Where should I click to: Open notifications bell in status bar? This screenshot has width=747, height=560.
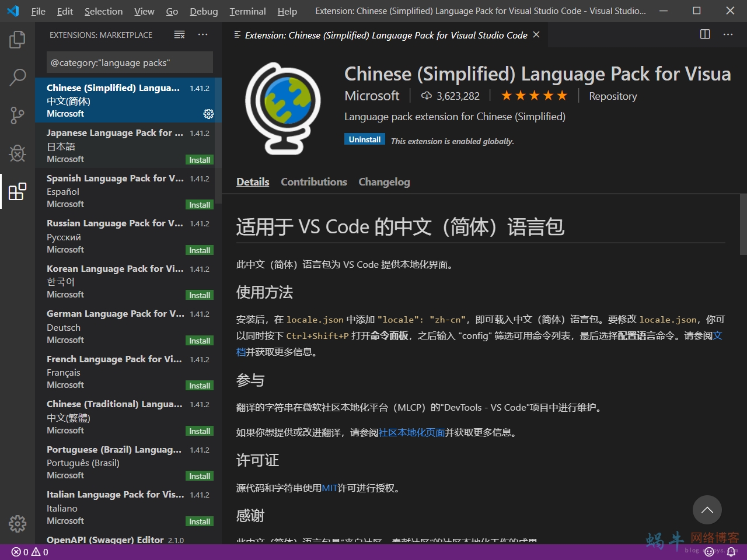pyautogui.click(x=731, y=552)
